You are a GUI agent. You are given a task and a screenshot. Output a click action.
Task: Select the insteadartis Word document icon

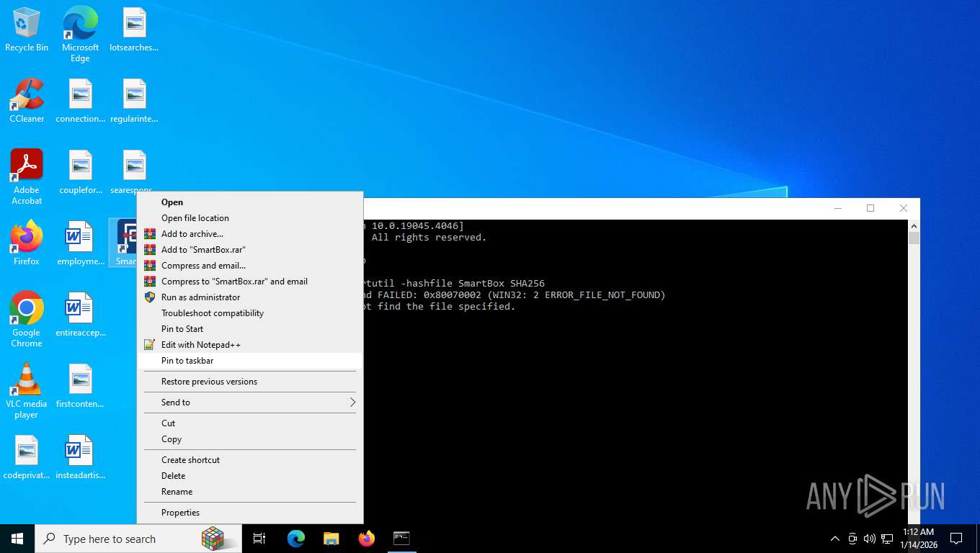tap(80, 457)
